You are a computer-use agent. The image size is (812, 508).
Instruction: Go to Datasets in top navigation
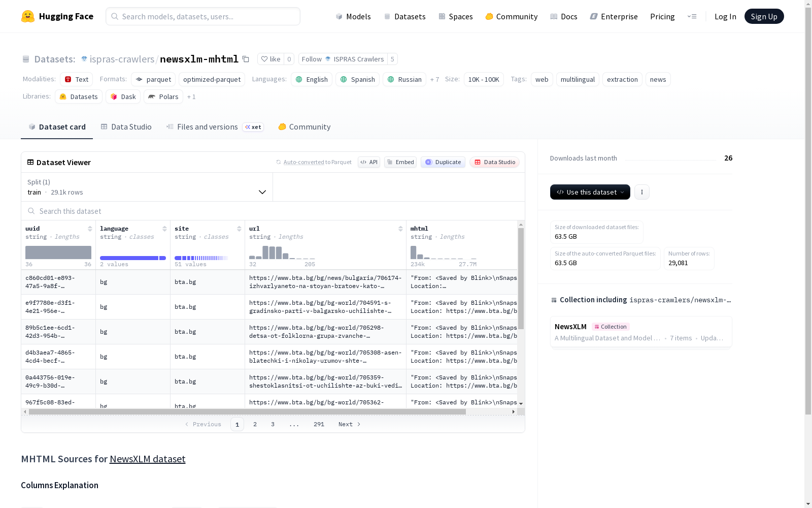coord(404,16)
